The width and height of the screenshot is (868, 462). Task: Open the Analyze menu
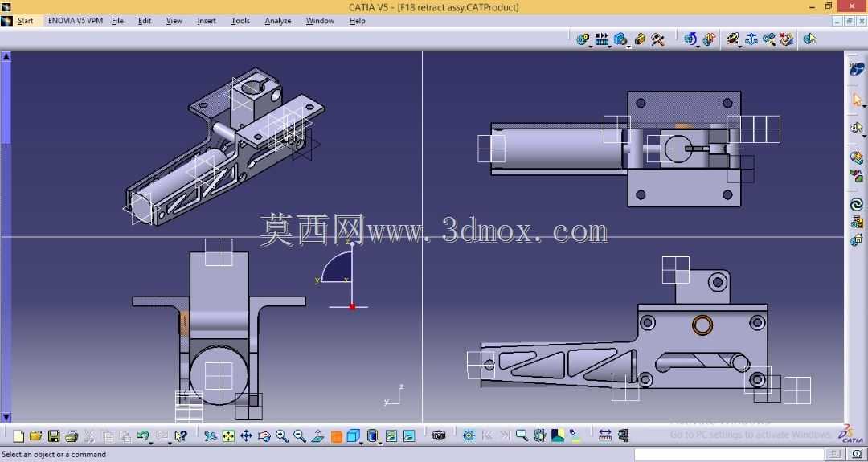pos(278,21)
